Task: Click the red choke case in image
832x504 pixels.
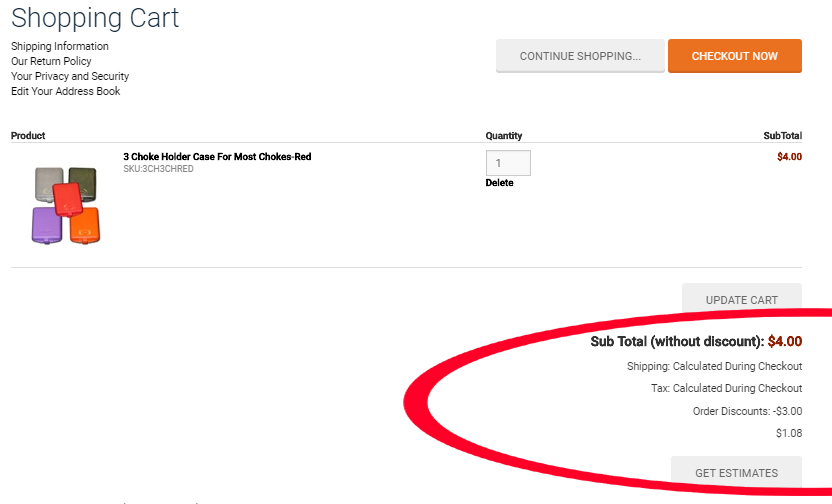Action: (x=67, y=199)
